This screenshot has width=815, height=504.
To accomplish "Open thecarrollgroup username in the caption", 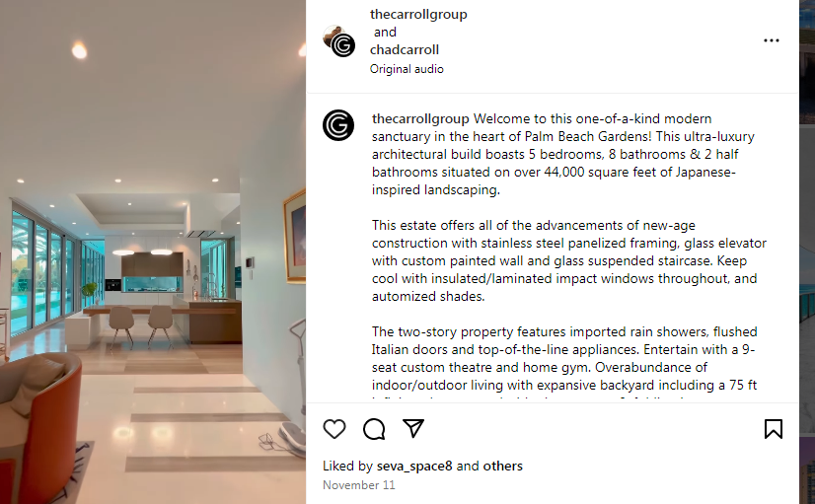I will tap(420, 119).
